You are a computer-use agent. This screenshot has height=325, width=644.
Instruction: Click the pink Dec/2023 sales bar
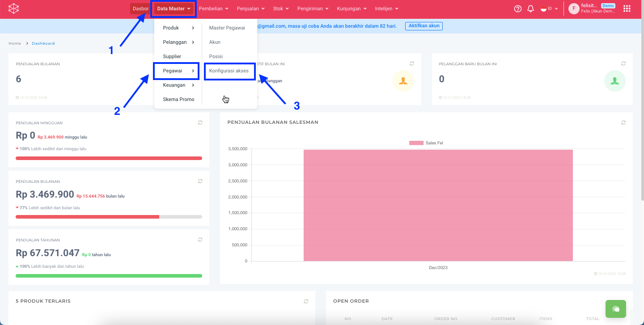pyautogui.click(x=438, y=205)
